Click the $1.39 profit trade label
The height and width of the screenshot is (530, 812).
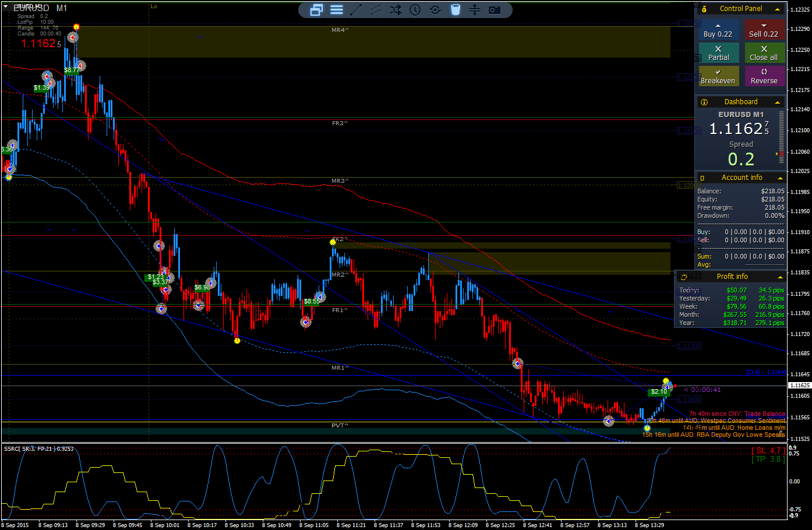click(41, 88)
